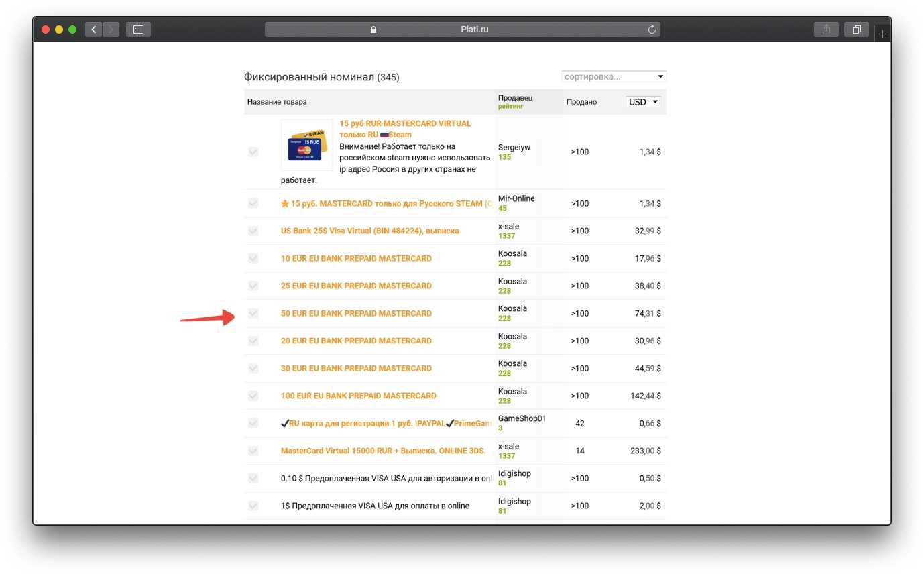Screen dimensions: 924x574
Task: Check the box for 15 руб RUR MASTERCARD VIRTUAL
Action: (x=253, y=152)
